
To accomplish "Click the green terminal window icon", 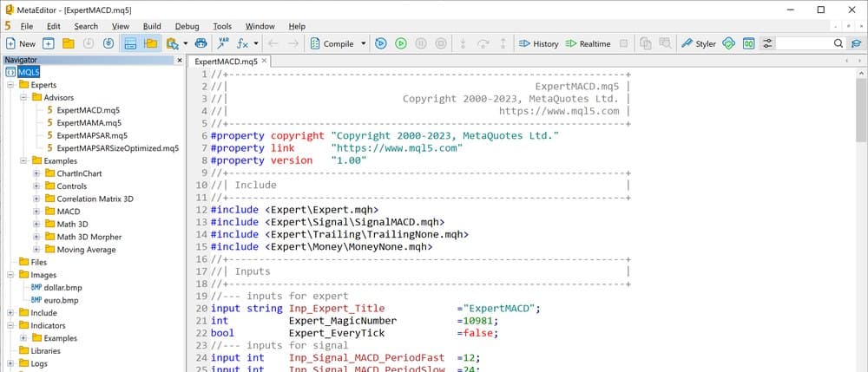I will tap(749, 43).
